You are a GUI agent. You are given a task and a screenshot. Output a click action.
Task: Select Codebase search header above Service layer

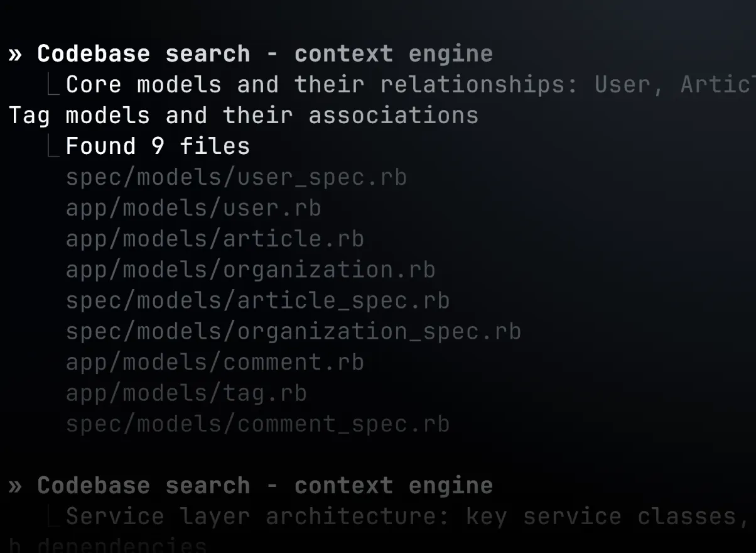(264, 486)
